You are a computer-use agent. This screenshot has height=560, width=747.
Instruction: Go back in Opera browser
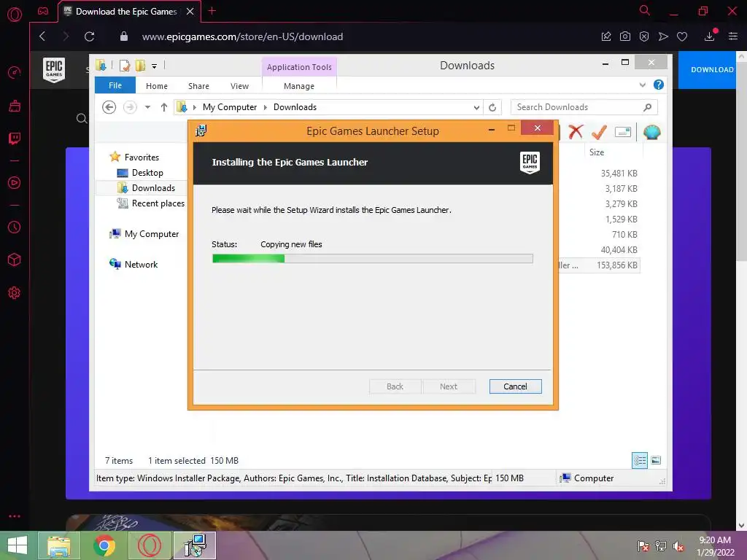coord(42,36)
